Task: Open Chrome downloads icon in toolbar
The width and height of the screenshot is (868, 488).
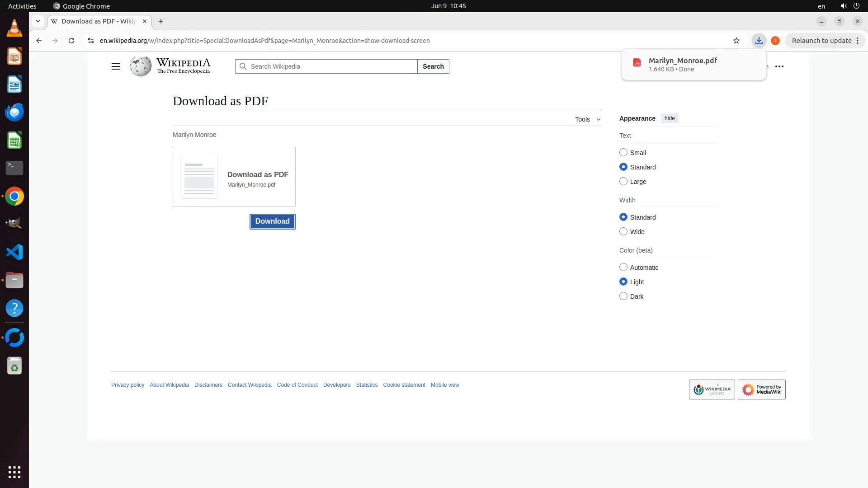Action: (759, 41)
